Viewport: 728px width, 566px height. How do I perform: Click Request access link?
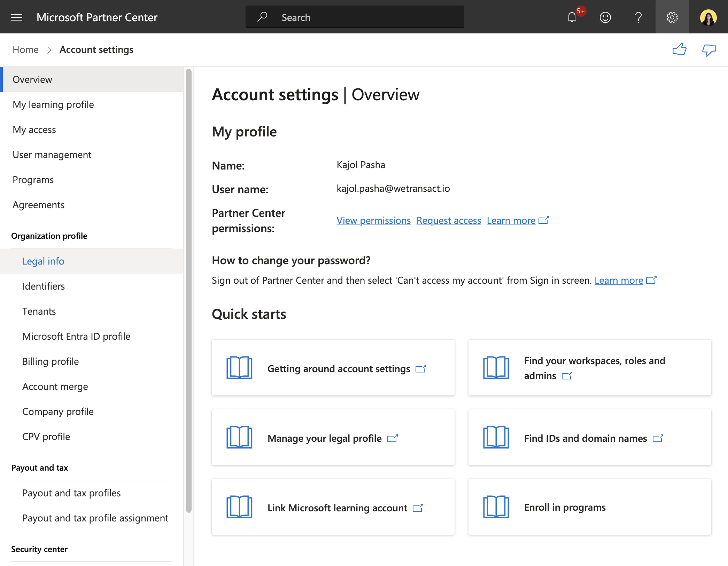449,220
